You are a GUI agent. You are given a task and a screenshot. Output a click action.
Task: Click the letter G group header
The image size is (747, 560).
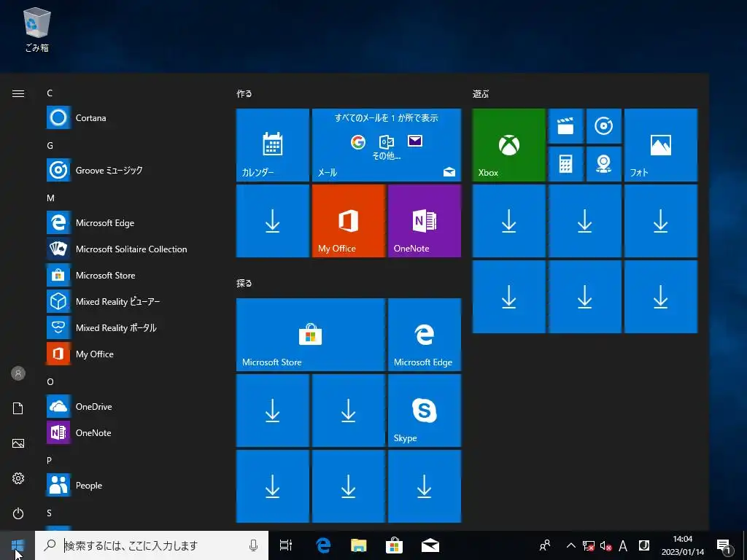point(50,145)
